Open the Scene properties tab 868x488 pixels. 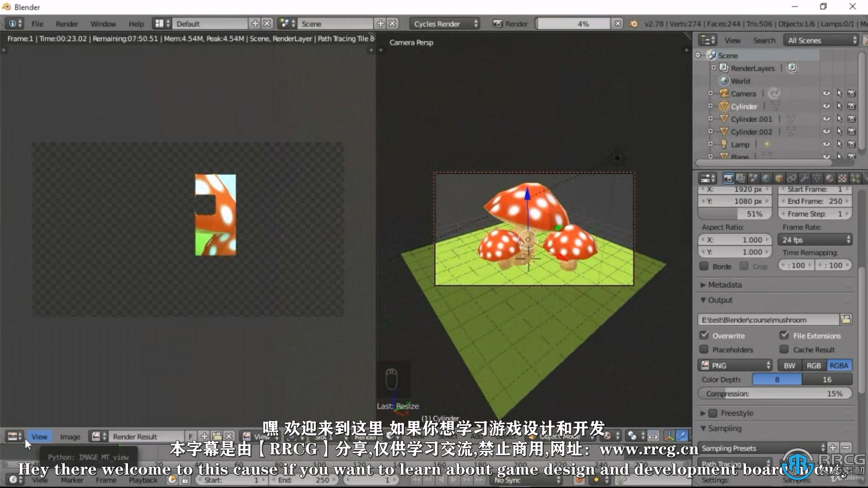coord(753,178)
